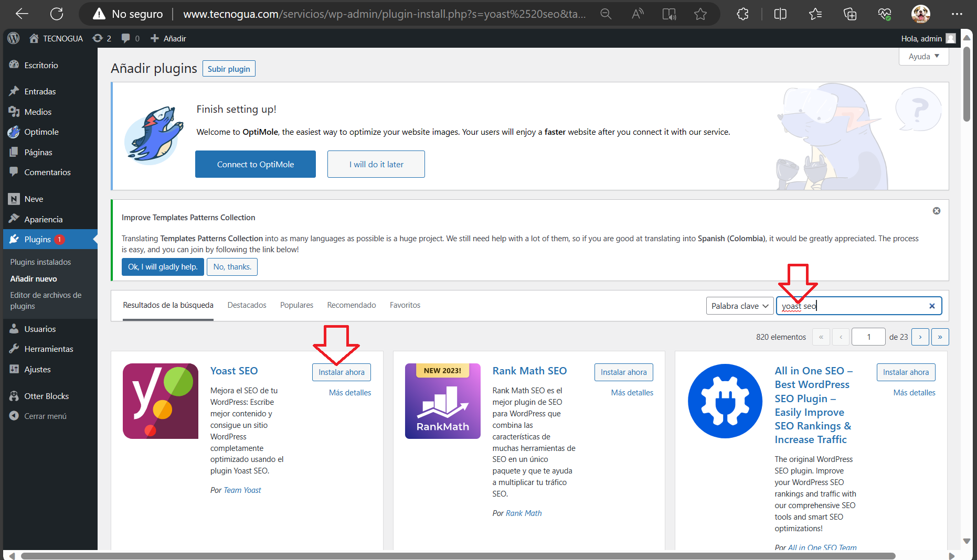
Task: Open browser profile avatar
Action: [x=921, y=14]
